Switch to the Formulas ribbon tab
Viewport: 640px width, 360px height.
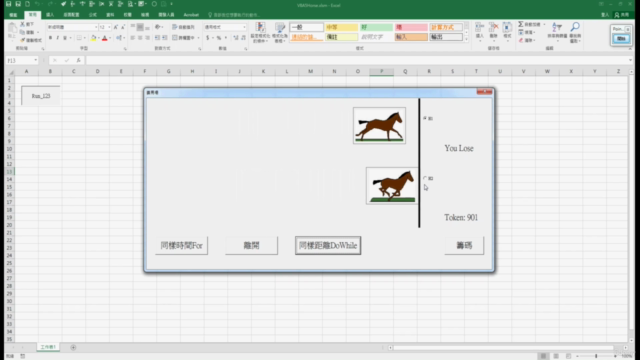(93, 15)
